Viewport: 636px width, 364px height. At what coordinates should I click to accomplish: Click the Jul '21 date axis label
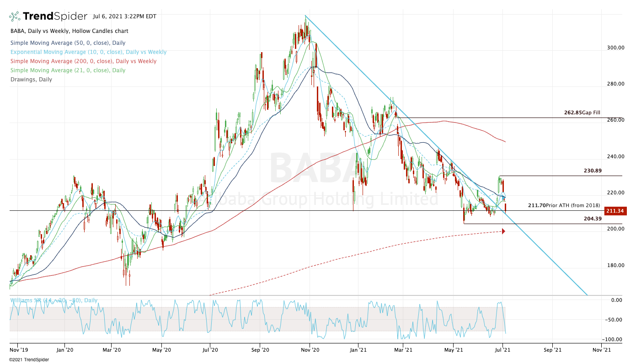tap(502, 349)
